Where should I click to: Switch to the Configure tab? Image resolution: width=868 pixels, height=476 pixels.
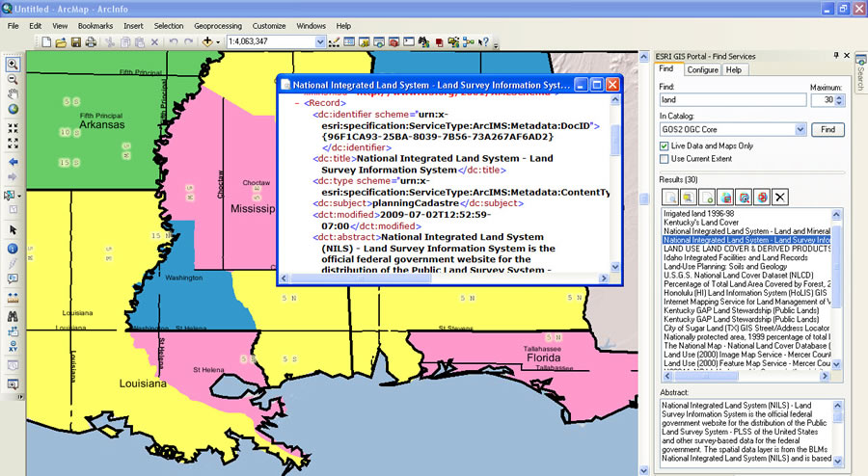(702, 70)
